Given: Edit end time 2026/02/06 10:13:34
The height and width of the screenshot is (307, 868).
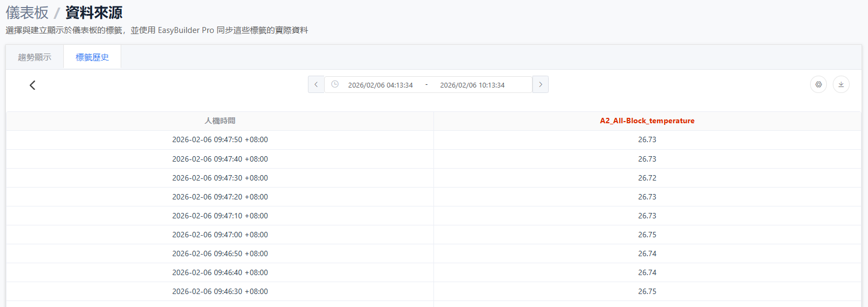Looking at the screenshot, I should click(x=472, y=85).
